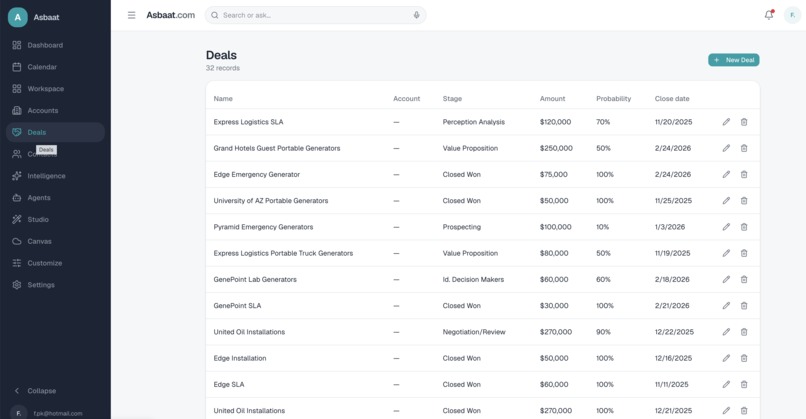Click the New Deal button

tap(734, 60)
